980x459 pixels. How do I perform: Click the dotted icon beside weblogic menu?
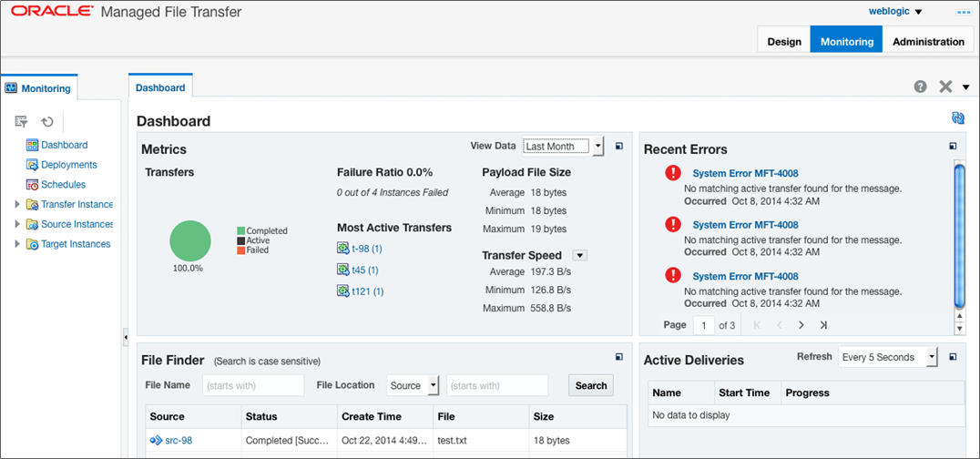pos(963,12)
